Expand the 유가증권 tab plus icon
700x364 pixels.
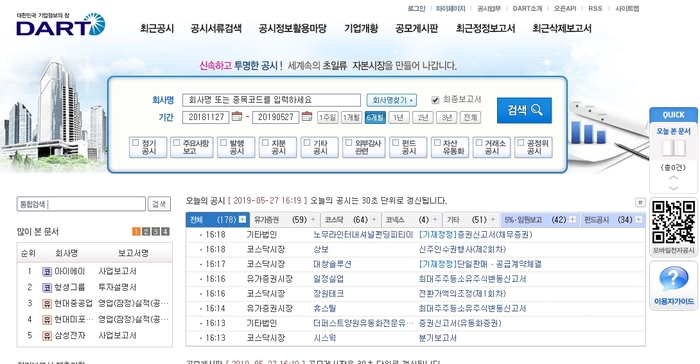point(313,219)
